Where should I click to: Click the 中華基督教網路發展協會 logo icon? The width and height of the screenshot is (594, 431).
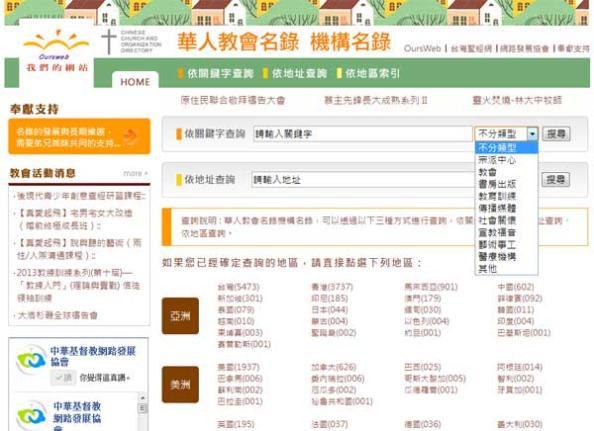(x=31, y=360)
